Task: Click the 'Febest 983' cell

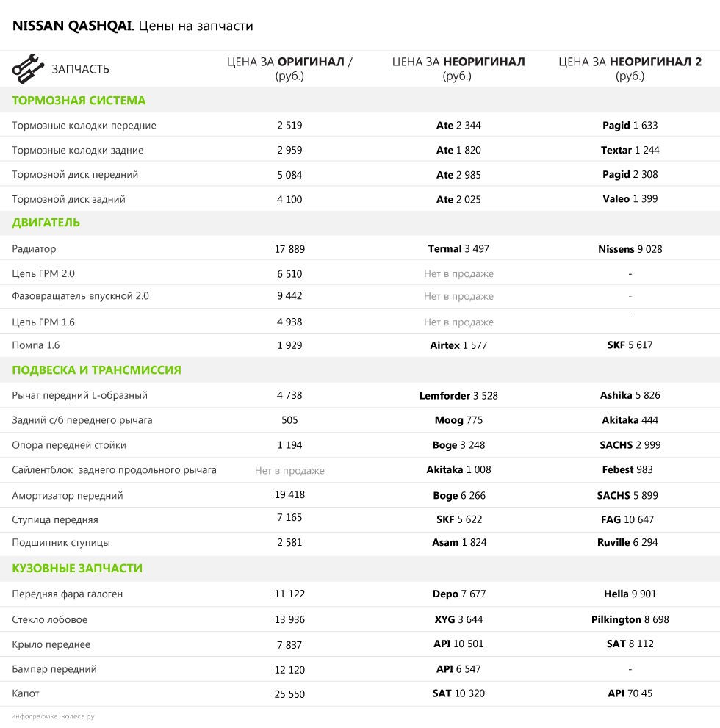Action: point(627,470)
